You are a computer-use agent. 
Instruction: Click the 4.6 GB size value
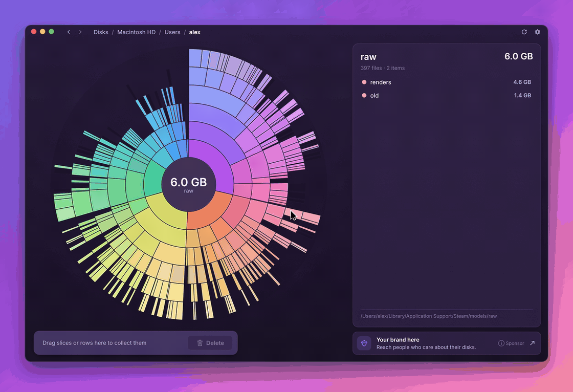[522, 82]
